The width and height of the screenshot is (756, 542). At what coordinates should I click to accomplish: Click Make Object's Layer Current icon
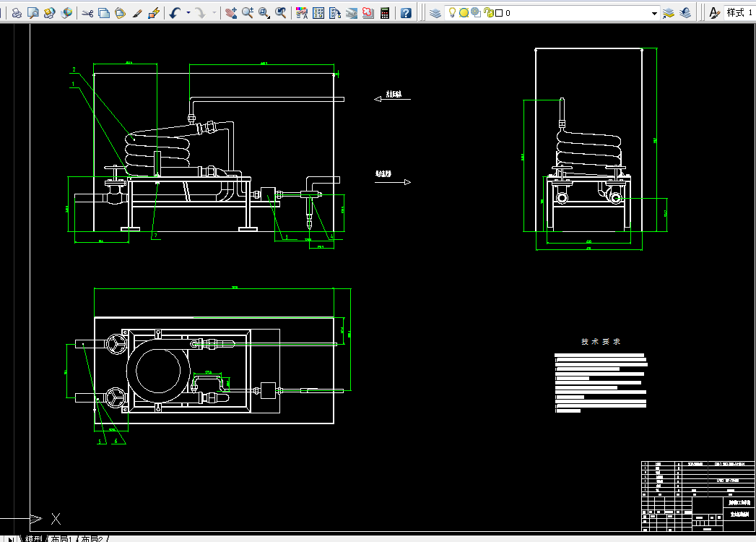[668, 13]
